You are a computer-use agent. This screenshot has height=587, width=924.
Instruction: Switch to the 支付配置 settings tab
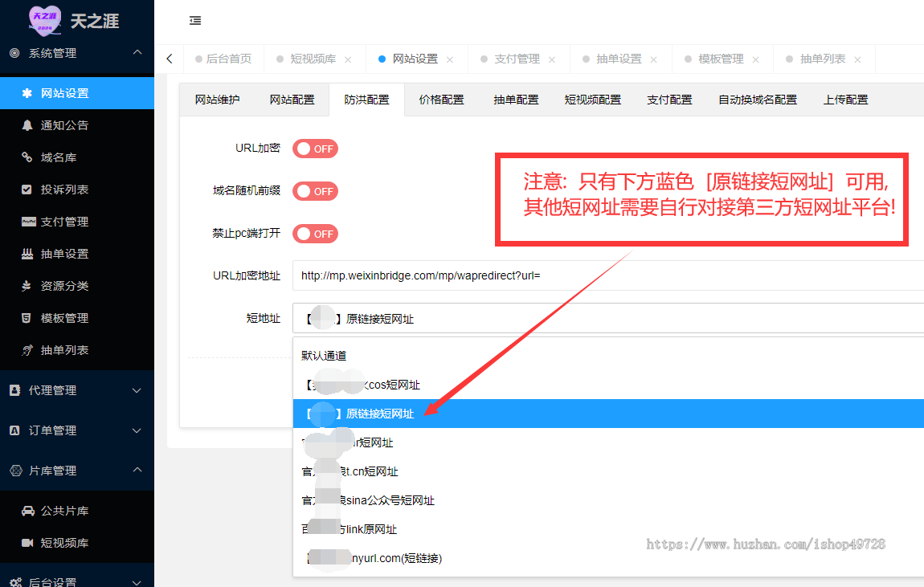pyautogui.click(x=669, y=100)
